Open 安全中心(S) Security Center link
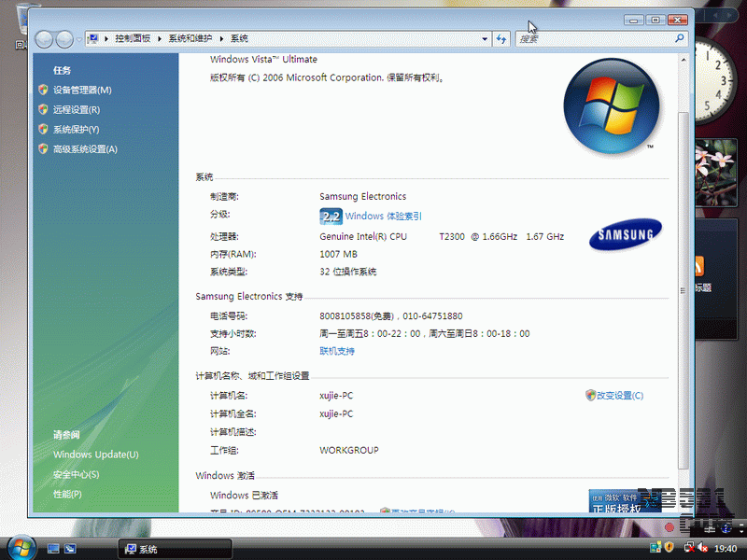The width and height of the screenshot is (747, 560). pyautogui.click(x=76, y=474)
